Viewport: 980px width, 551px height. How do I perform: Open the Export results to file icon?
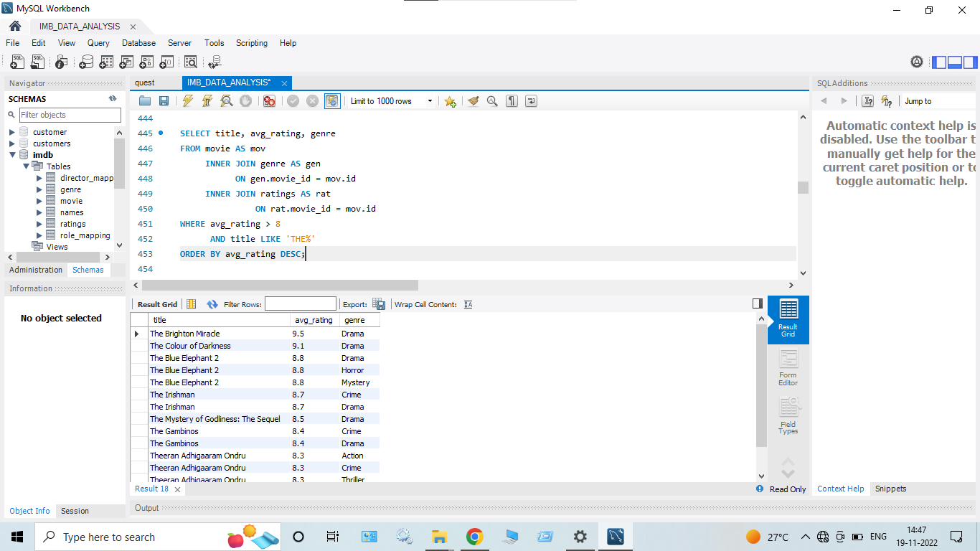pos(380,303)
